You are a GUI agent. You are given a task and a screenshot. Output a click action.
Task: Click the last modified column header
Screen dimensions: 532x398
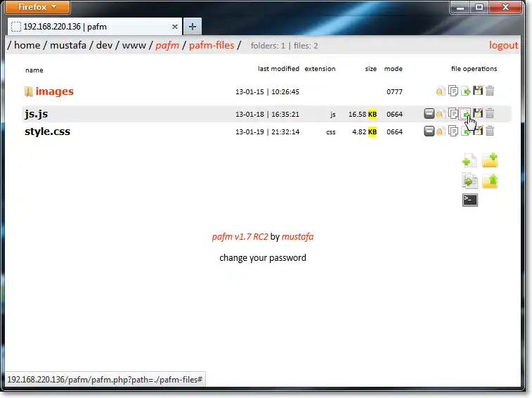click(x=278, y=69)
